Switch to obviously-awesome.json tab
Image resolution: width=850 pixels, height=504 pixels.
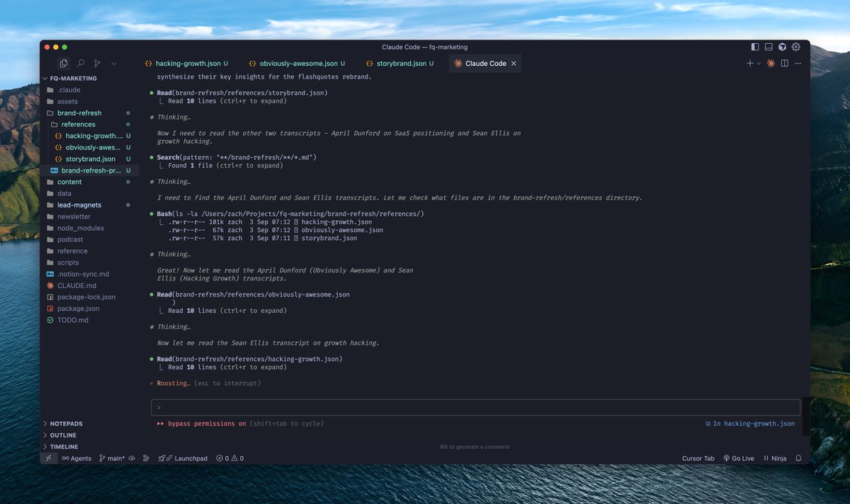point(297,63)
